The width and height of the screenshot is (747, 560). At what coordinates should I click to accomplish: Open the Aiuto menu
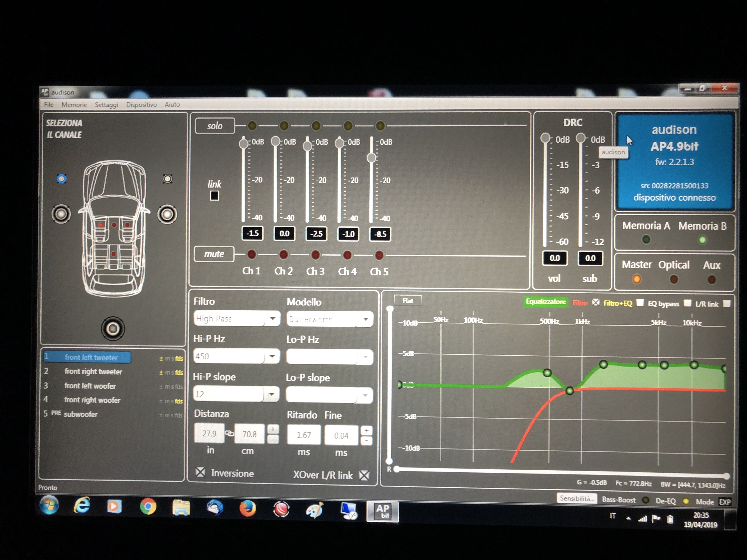[172, 105]
